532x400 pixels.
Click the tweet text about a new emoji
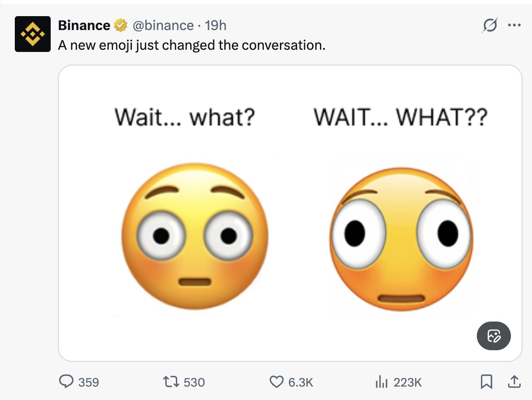[x=192, y=45]
